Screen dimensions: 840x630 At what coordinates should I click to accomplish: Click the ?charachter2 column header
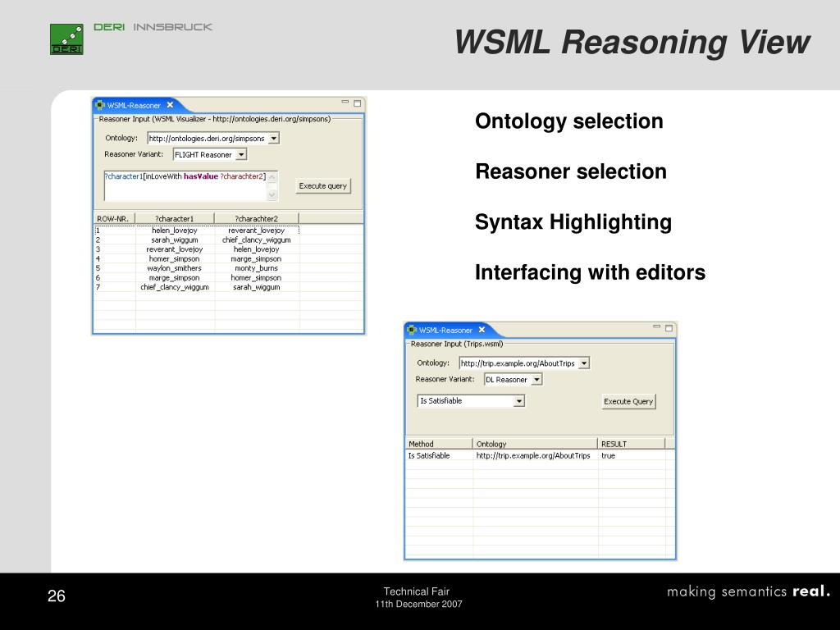pyautogui.click(x=257, y=218)
